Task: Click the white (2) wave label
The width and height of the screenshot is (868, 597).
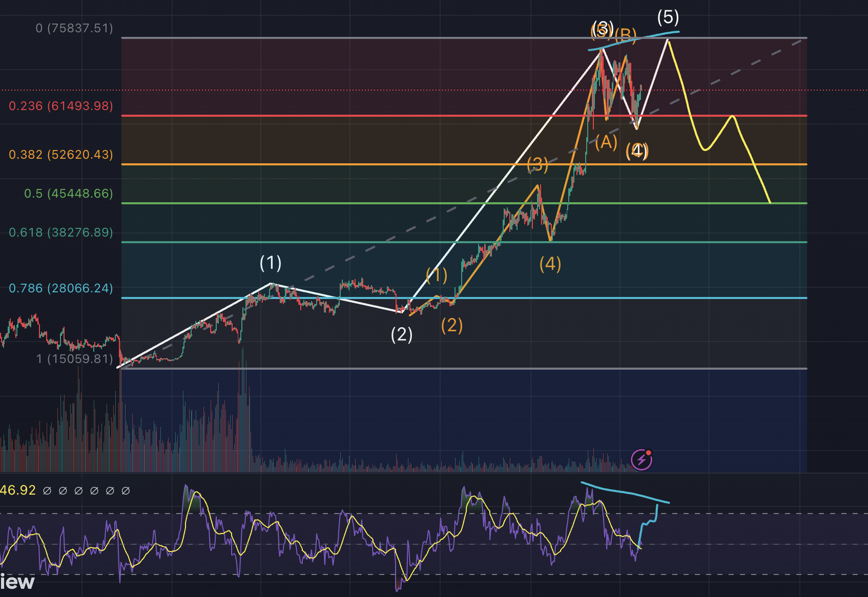Action: 401,334
